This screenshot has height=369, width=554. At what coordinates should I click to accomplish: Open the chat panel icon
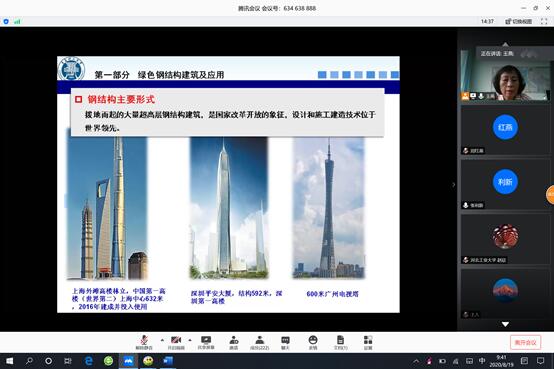(285, 342)
